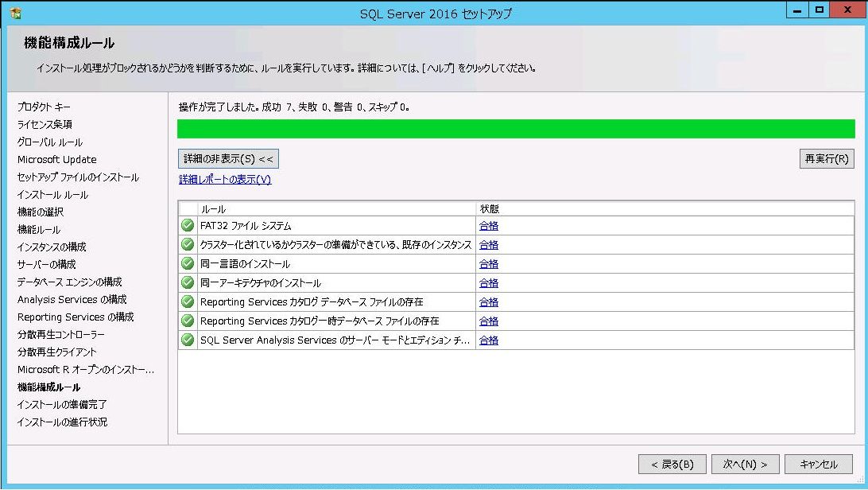This screenshot has height=490, width=868.
Task: Click 同一言語のインストール rule text
Action: pos(246,264)
